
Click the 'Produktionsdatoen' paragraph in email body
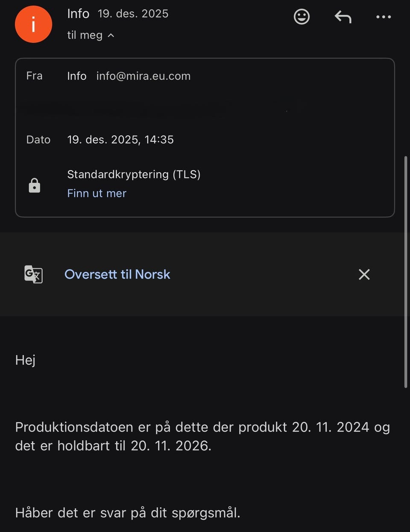(x=202, y=436)
